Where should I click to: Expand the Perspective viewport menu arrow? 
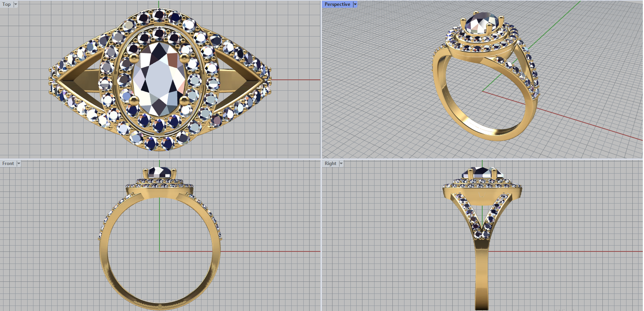pyautogui.click(x=355, y=4)
